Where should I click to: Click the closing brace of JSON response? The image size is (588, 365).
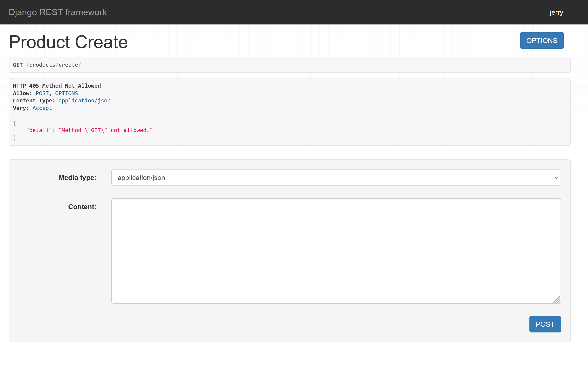[14, 138]
